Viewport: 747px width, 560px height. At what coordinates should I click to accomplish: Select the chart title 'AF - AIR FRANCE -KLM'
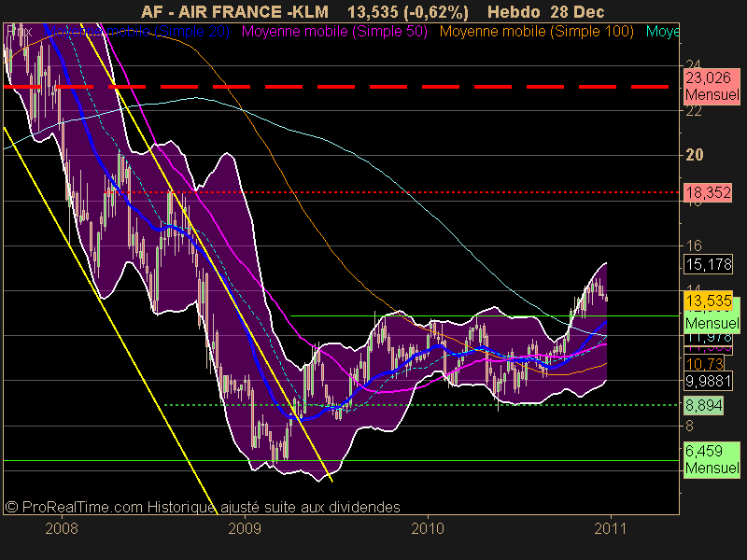[x=234, y=11]
